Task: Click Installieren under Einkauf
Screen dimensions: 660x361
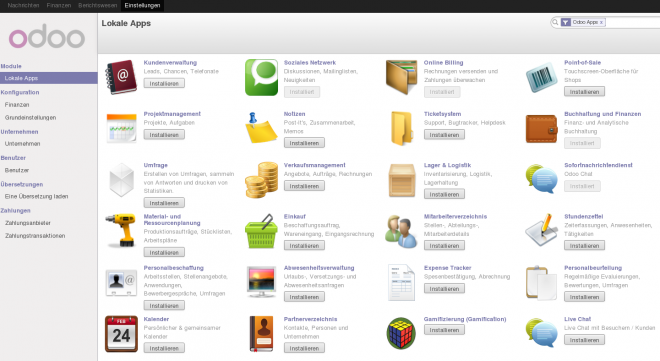Action: point(304,246)
